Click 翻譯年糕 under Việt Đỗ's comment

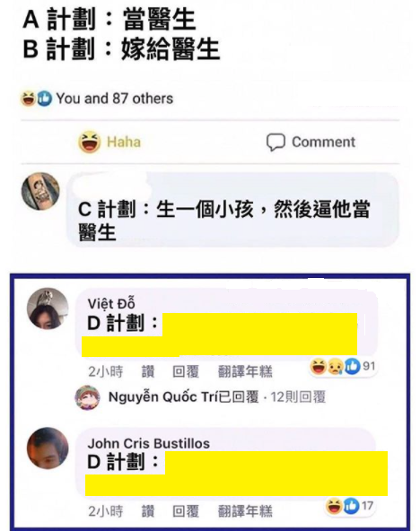(x=245, y=371)
